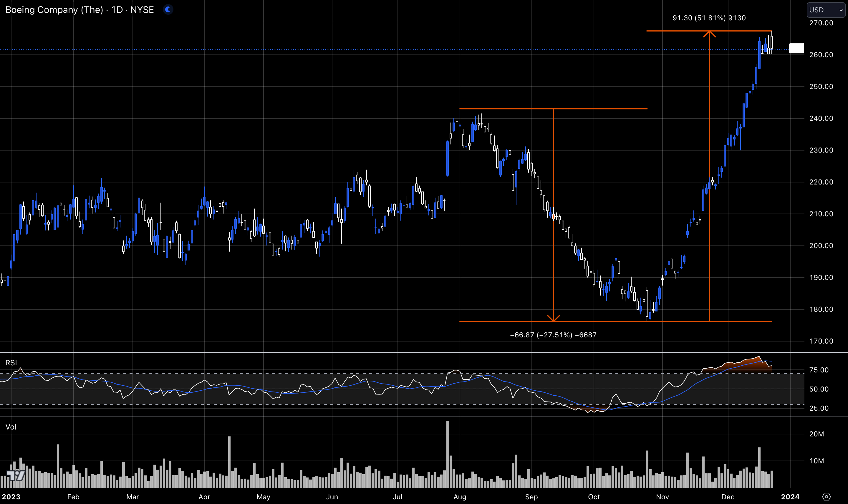Viewport: 848px width, 504px height.
Task: Click the 2024 label on time axis
Action: tap(790, 497)
